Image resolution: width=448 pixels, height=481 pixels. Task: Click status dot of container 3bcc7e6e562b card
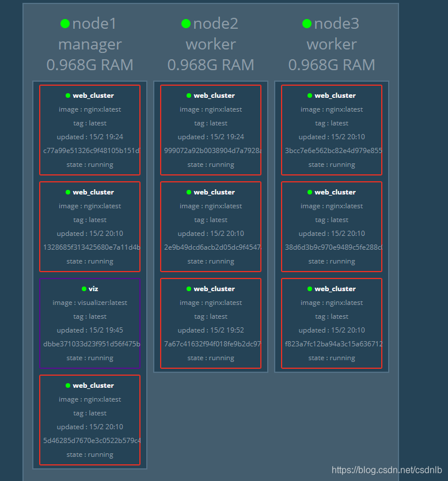(310, 96)
